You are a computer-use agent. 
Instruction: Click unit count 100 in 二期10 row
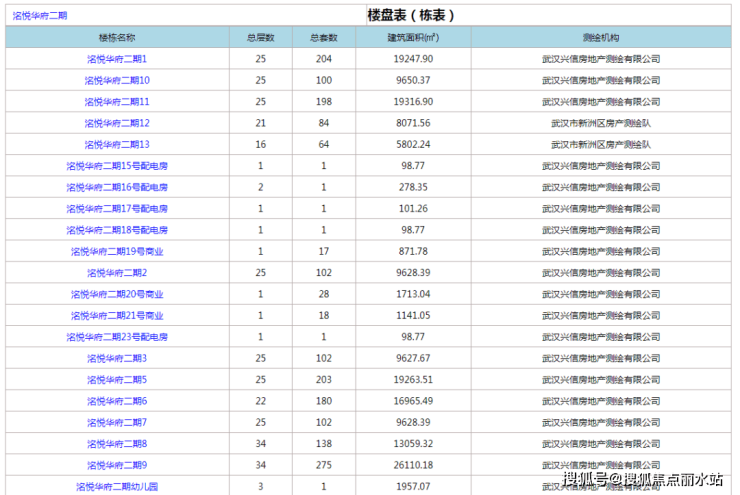pos(324,80)
